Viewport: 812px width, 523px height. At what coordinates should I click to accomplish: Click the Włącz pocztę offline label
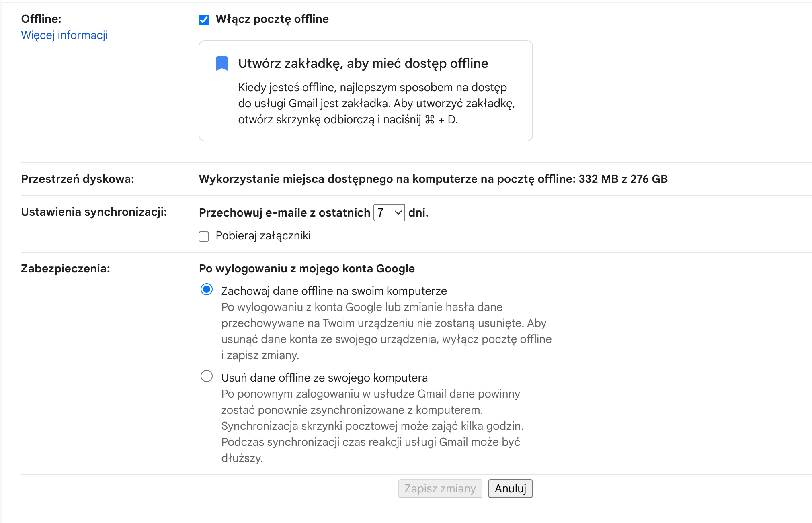[x=272, y=19]
